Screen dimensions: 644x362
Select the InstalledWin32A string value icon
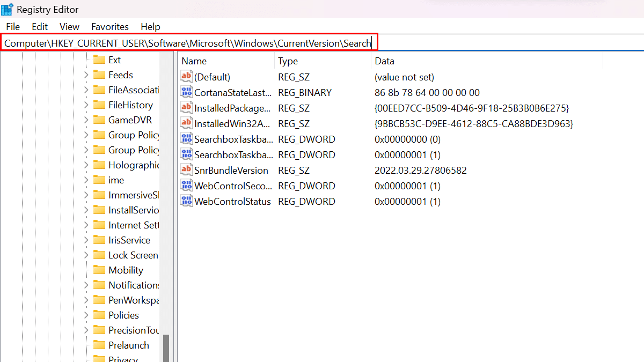point(187,123)
